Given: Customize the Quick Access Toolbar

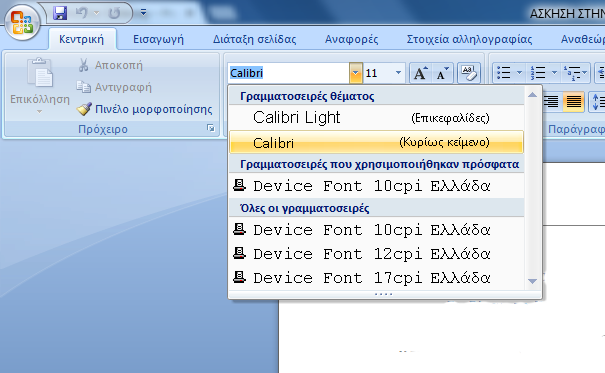Looking at the screenshot, I should [143, 13].
